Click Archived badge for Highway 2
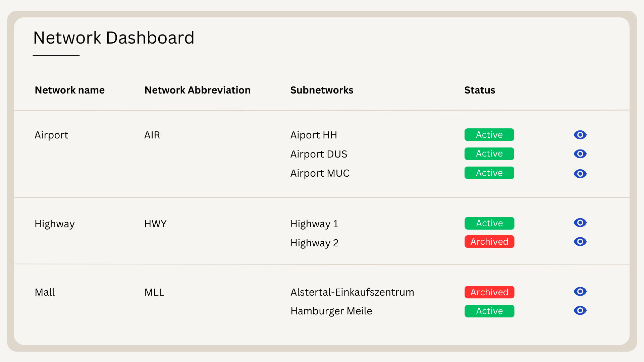The height and width of the screenshot is (362, 644). click(489, 242)
